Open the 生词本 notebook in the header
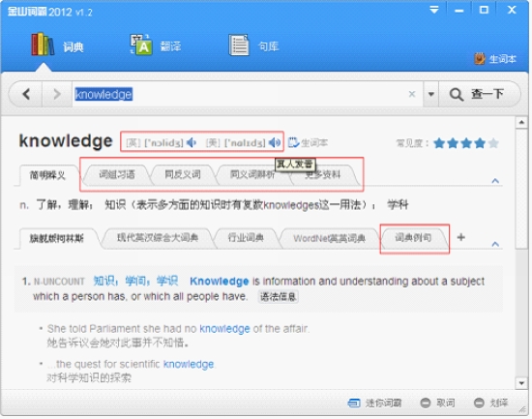The width and height of the screenshot is (532, 419). pos(495,59)
